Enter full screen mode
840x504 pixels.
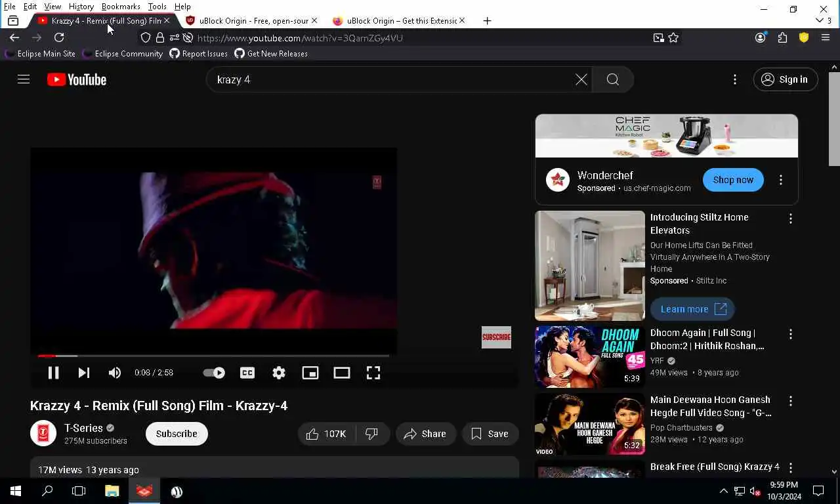(x=373, y=373)
